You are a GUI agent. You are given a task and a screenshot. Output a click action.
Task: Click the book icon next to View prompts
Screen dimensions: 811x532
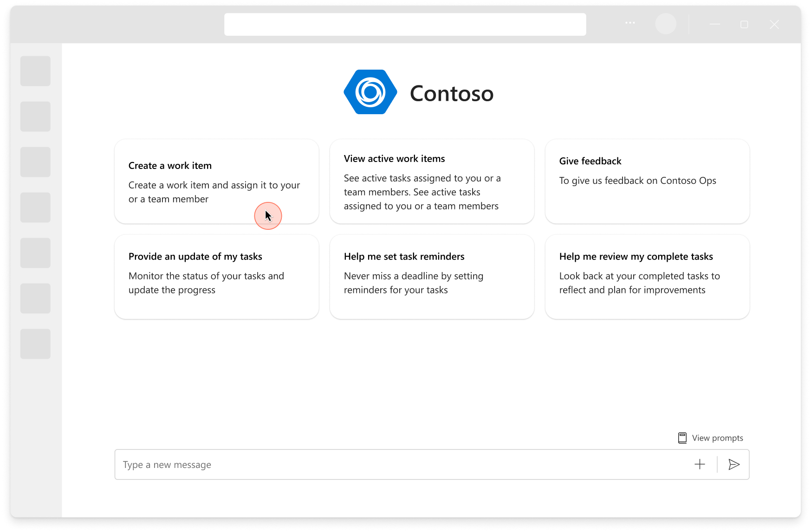pos(682,437)
